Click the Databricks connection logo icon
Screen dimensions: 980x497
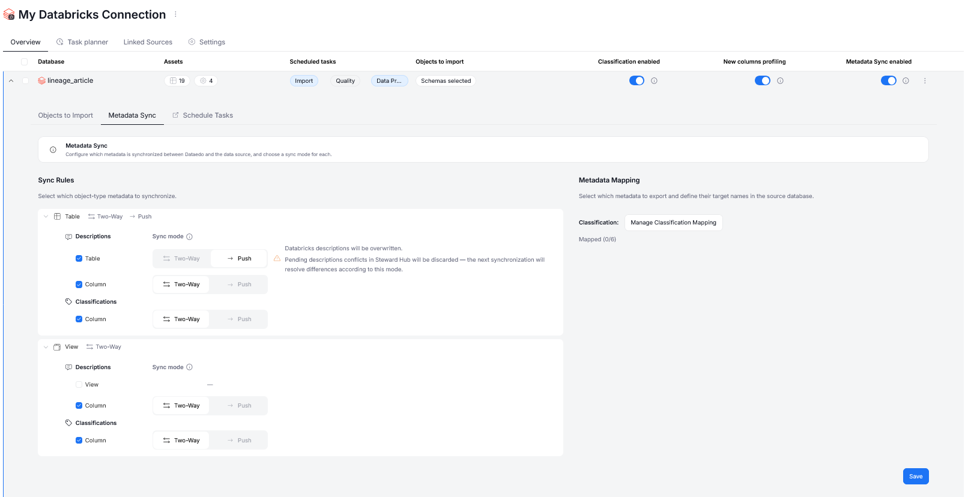coord(9,14)
